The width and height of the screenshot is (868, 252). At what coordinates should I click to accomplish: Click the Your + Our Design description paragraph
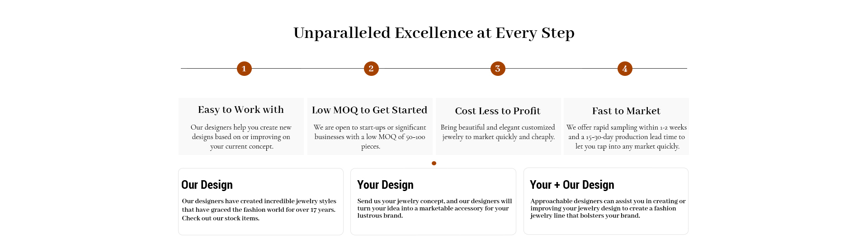(608, 208)
